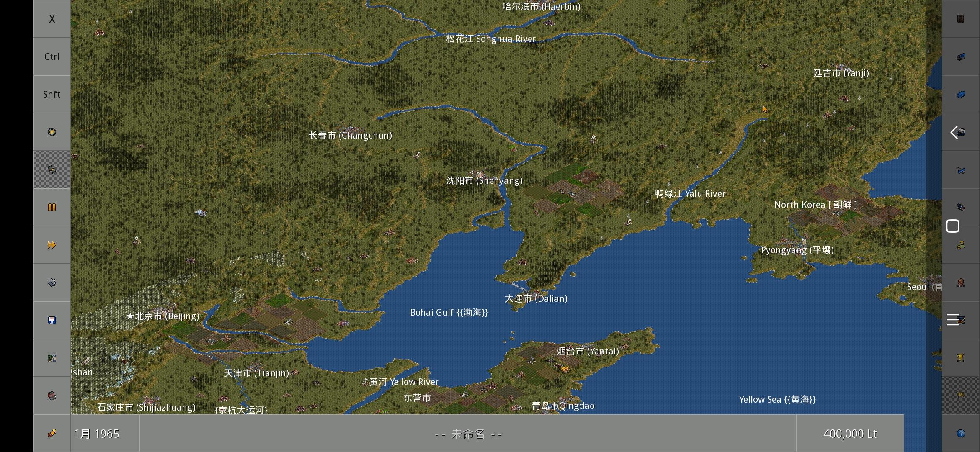The image size is (980, 452).
Task: Click the Yellow Sea {{黄海}} sign
Action: click(777, 400)
